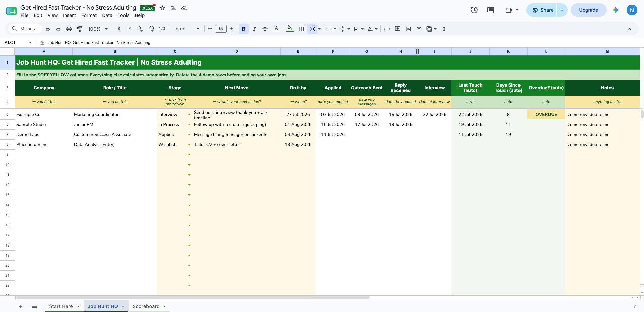Decrease font size with minus

(x=210, y=29)
